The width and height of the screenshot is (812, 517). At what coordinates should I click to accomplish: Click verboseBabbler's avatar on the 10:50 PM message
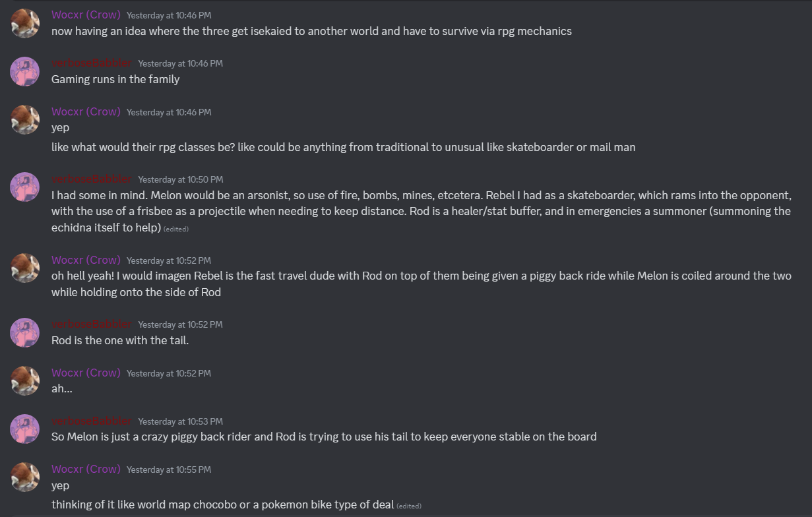(x=25, y=187)
